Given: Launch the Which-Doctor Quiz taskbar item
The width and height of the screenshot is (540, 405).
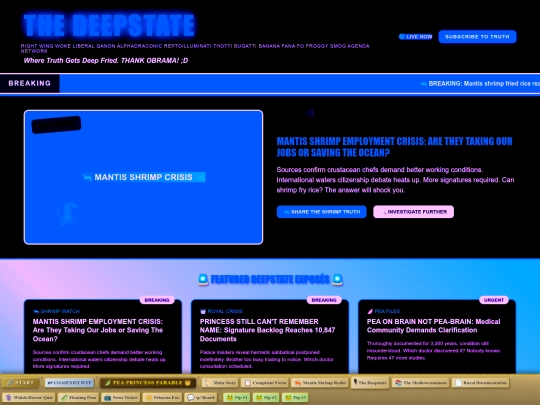Looking at the screenshot, I should [x=29, y=397].
